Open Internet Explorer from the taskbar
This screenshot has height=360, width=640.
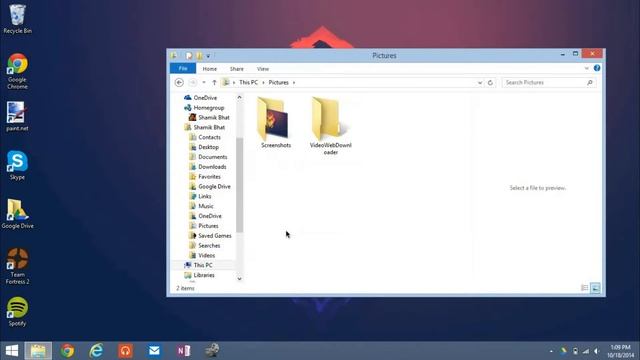[x=96, y=351]
